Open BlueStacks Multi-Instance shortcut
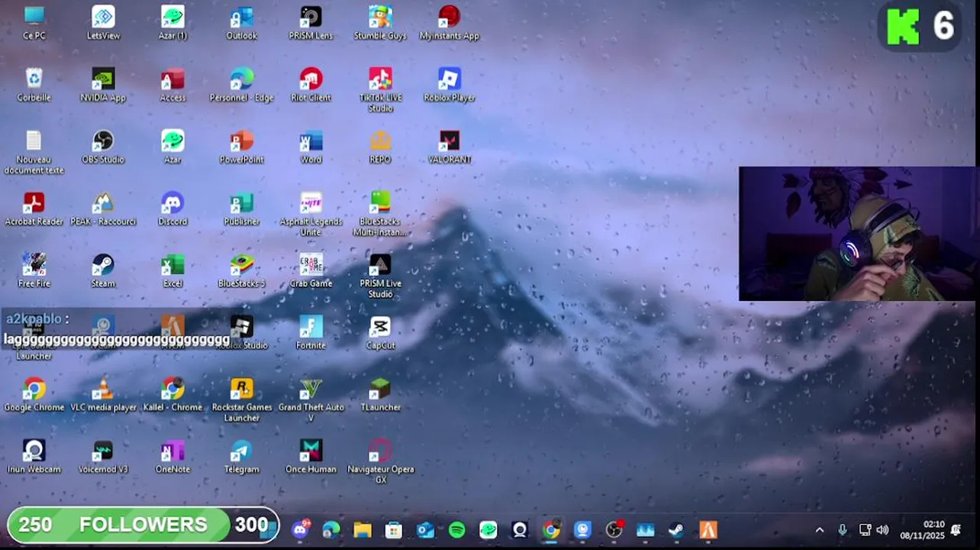This screenshot has height=550, width=980. [380, 213]
